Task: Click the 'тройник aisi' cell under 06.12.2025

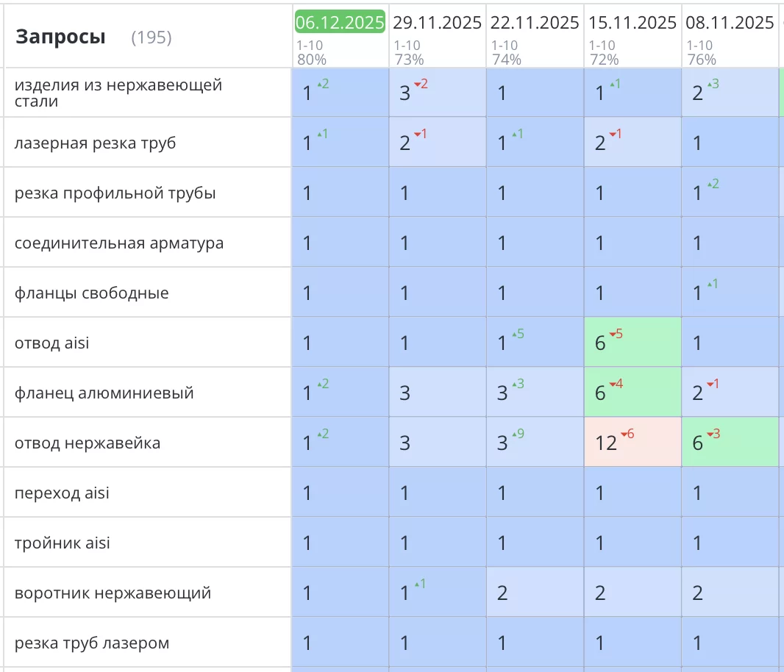Action: tap(340, 543)
